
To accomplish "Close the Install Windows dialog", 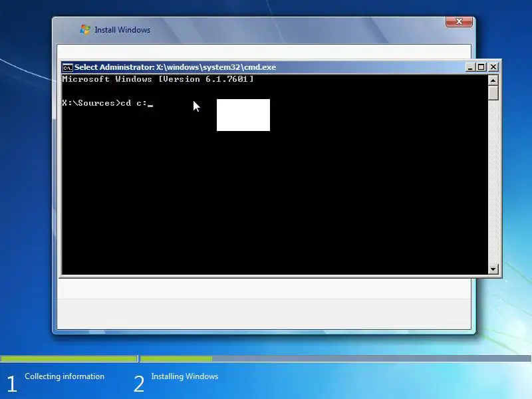I will point(459,21).
